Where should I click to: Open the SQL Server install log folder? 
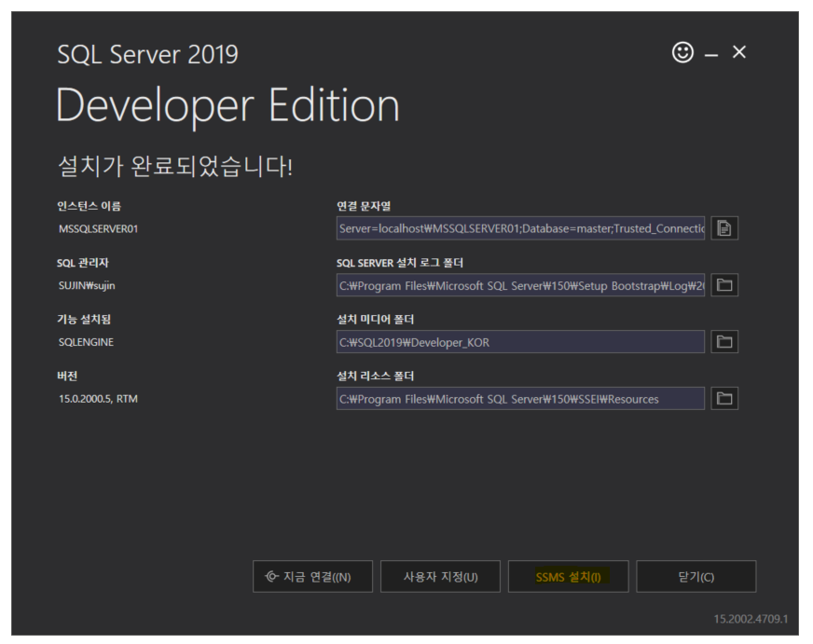coord(724,285)
